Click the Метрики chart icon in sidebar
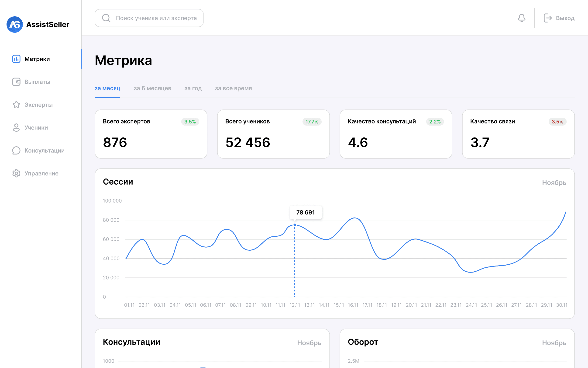The width and height of the screenshot is (588, 368). (16, 59)
